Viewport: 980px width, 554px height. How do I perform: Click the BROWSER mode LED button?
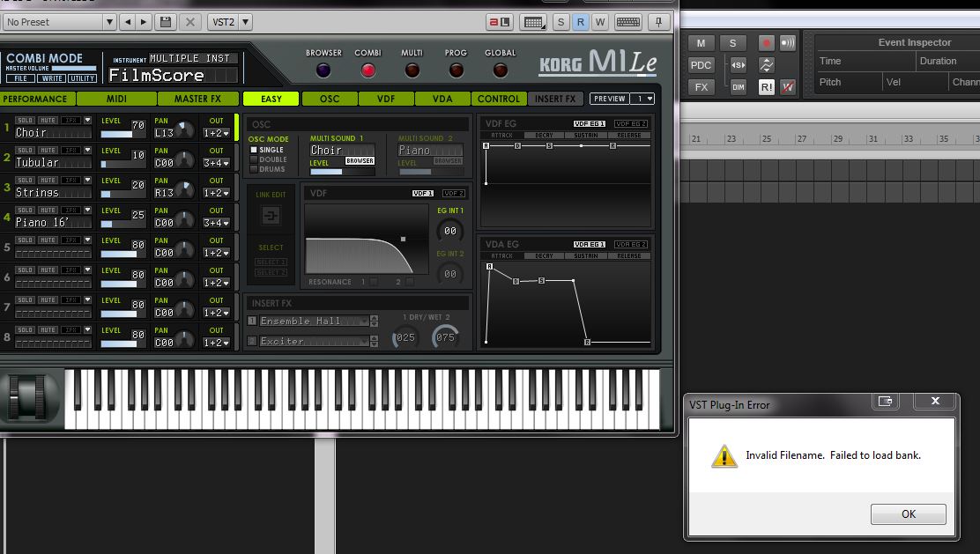pyautogui.click(x=323, y=70)
